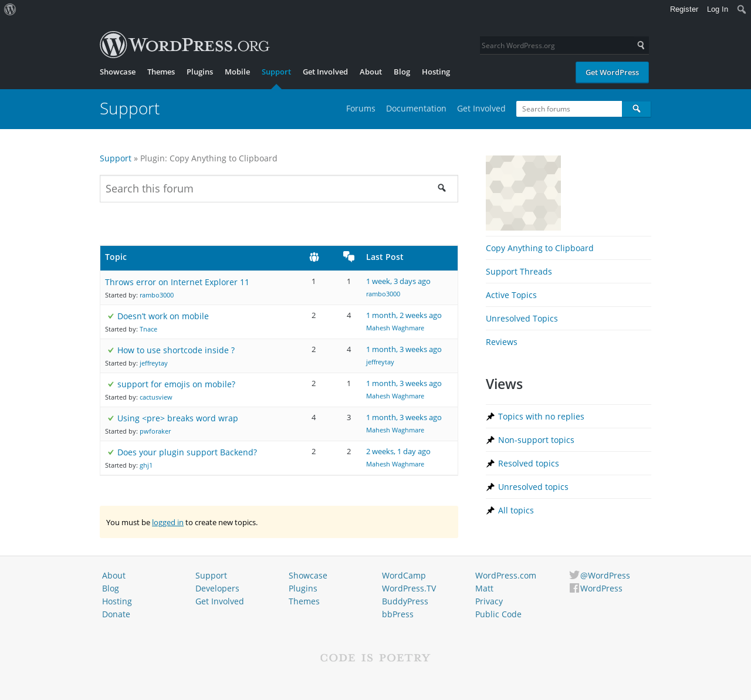Viewport: 751px width, 700px height.
Task: Submit the Search WordPress.org magnifier button
Action: coord(641,45)
